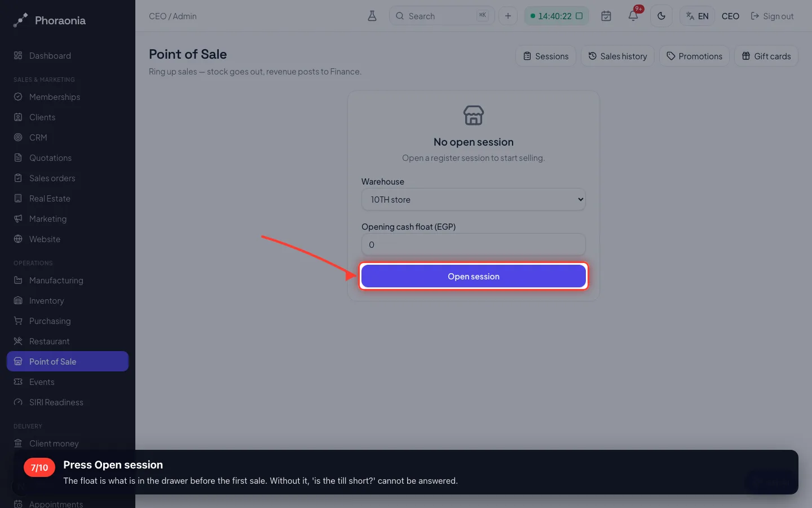Open the calendar check icon
This screenshot has width=812, height=508.
[x=606, y=16]
